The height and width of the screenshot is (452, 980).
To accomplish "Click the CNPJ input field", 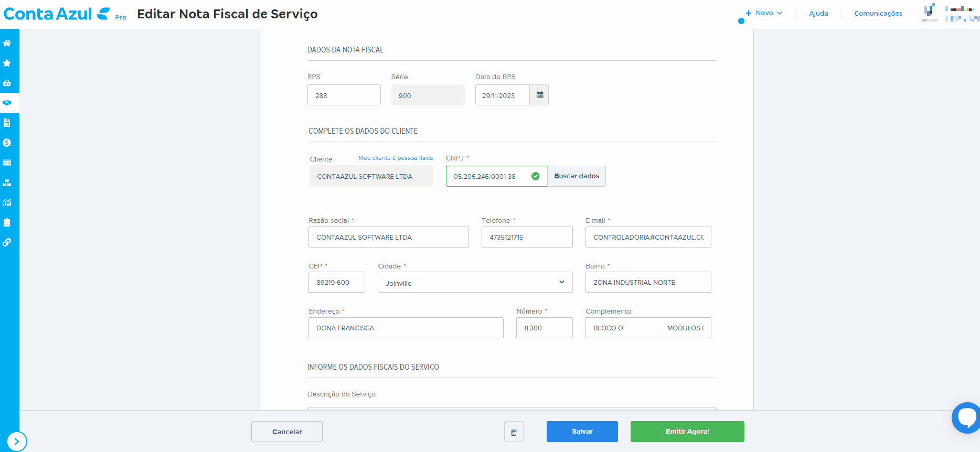I will (x=496, y=176).
